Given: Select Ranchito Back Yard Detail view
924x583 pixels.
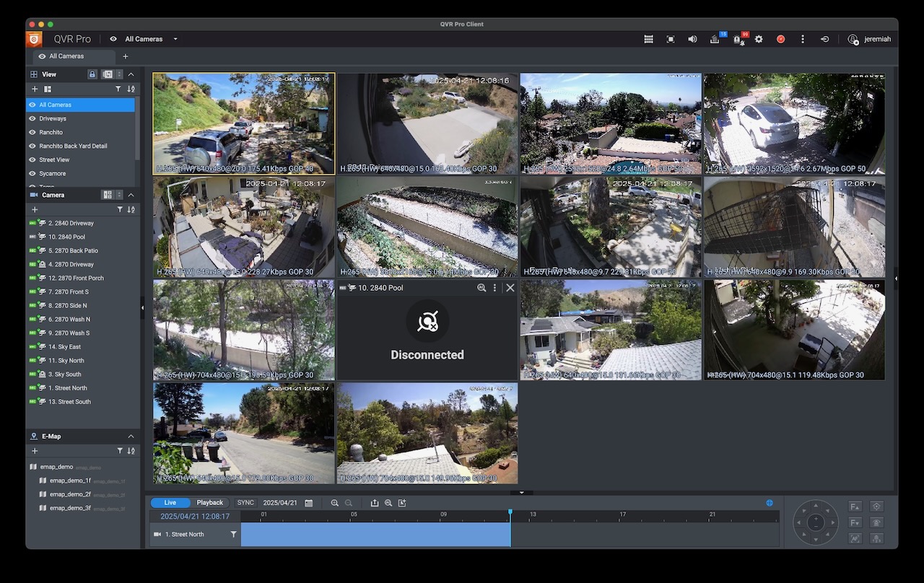Looking at the screenshot, I should pos(81,146).
